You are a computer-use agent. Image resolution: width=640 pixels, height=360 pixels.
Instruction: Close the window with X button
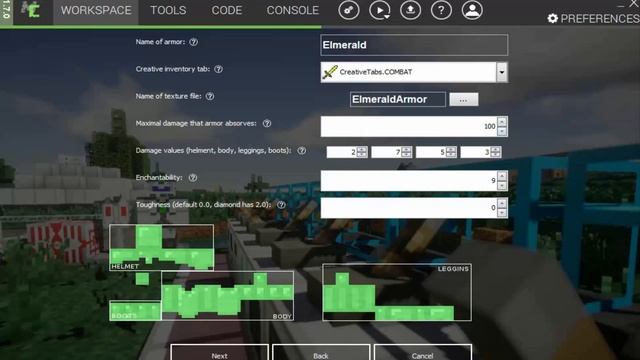[x=634, y=4]
